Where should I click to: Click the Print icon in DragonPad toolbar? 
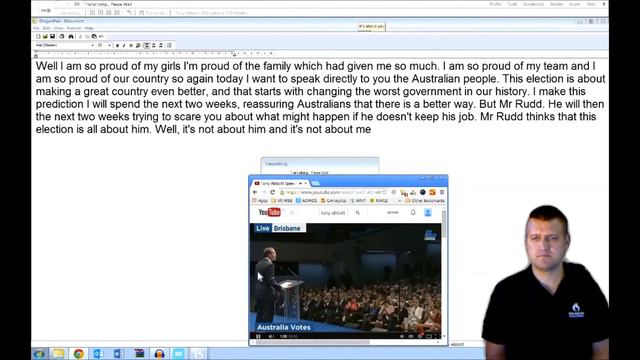[62, 36]
